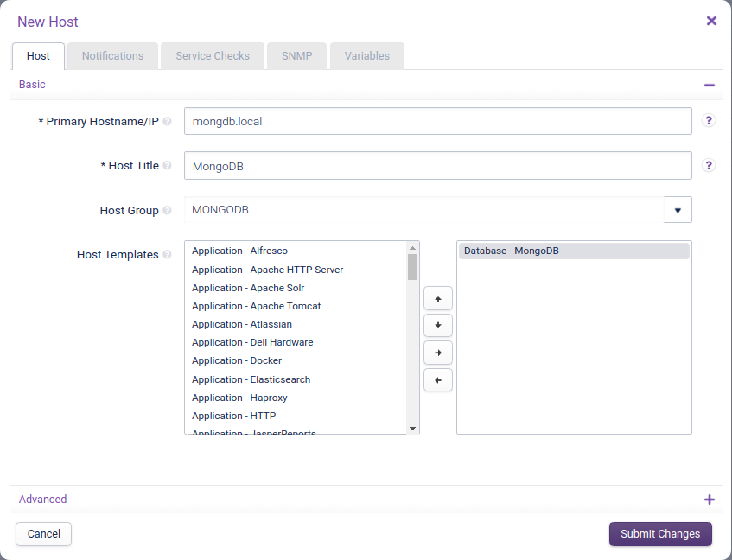Click the up arrow to reorder templates

(x=438, y=297)
